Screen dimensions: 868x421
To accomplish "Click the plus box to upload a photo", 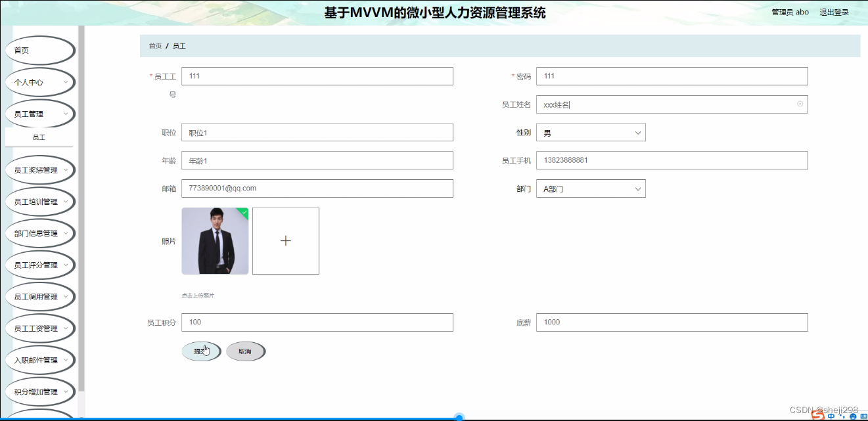I will coord(286,240).
